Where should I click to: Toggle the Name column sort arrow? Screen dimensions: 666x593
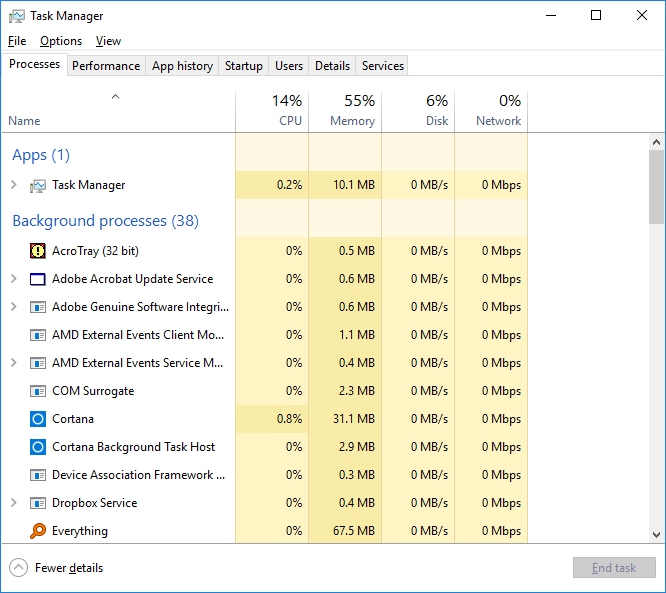pyautogui.click(x=115, y=97)
